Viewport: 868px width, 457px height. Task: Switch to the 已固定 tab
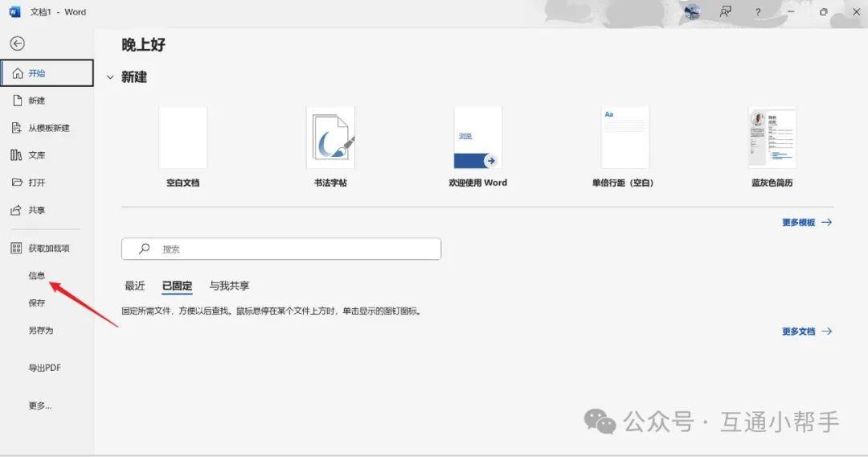(177, 286)
